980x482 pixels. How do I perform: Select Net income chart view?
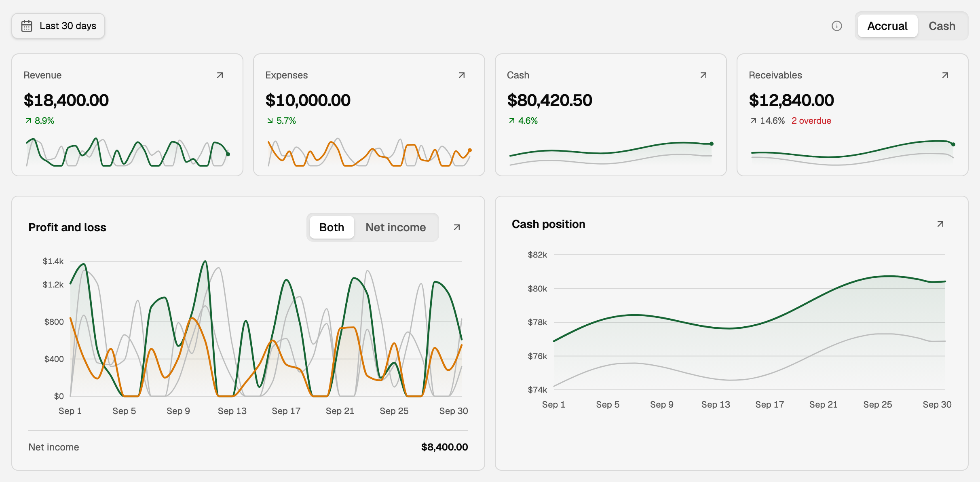(395, 227)
